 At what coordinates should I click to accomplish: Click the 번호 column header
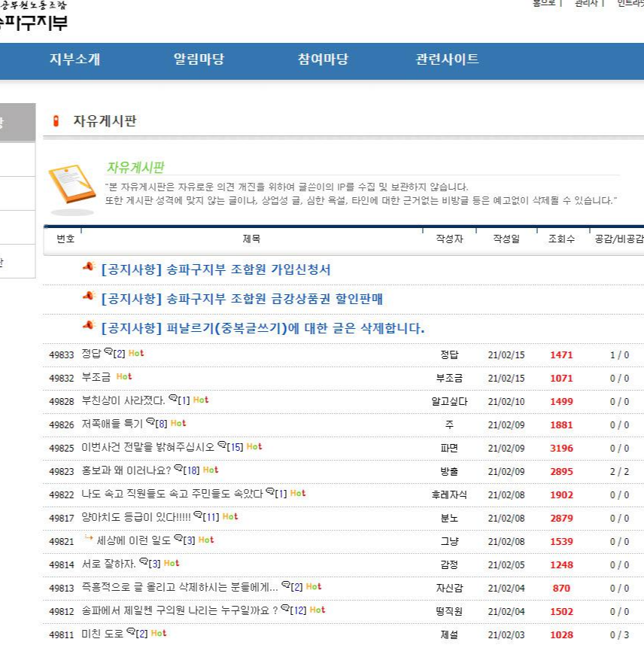tap(65, 239)
